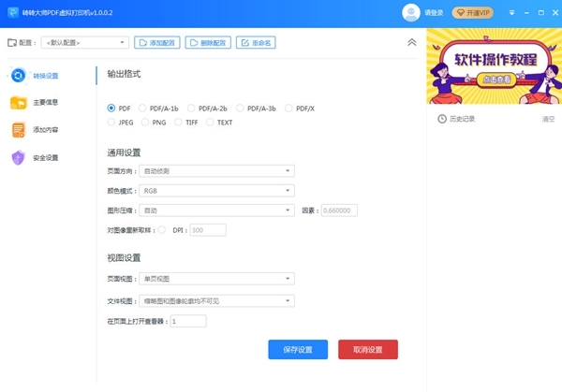Click the 删除配置 button

(208, 43)
